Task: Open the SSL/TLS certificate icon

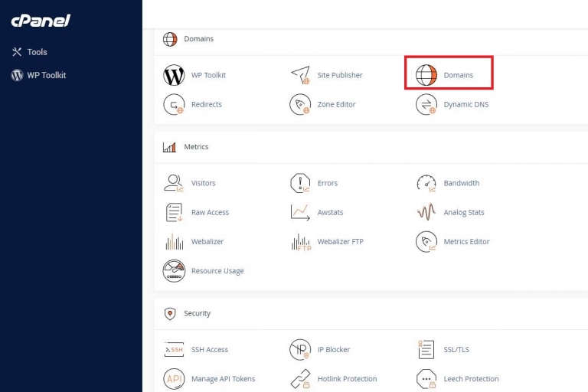Action: tap(426, 350)
